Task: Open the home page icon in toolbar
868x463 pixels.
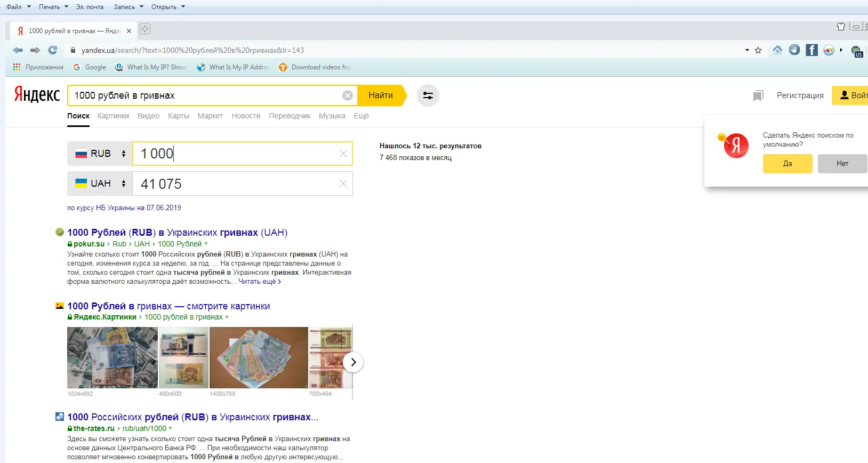Action: point(777,50)
